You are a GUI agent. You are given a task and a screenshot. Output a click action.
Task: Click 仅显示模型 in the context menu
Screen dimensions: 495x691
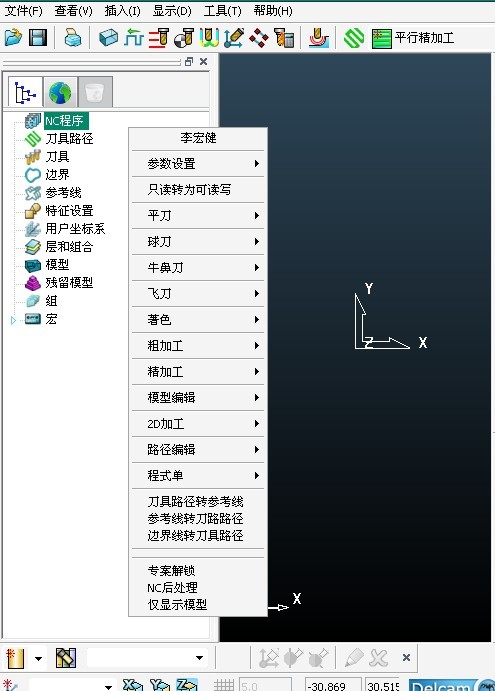(177, 605)
